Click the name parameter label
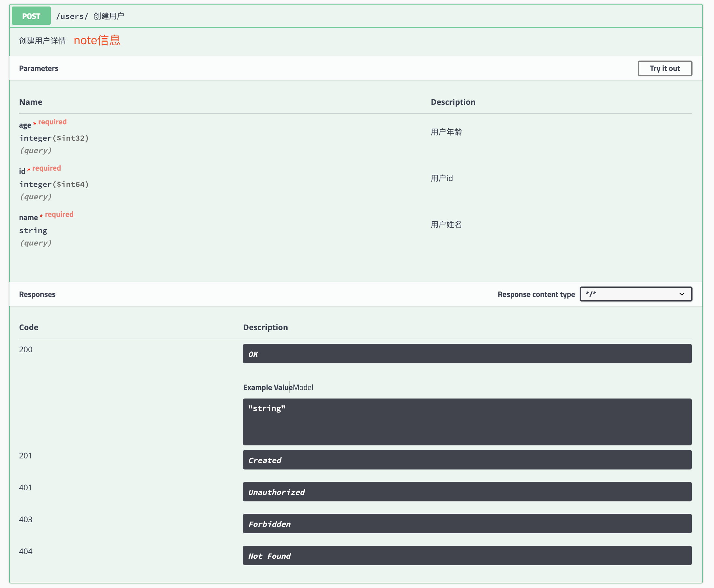714x588 pixels. [28, 217]
